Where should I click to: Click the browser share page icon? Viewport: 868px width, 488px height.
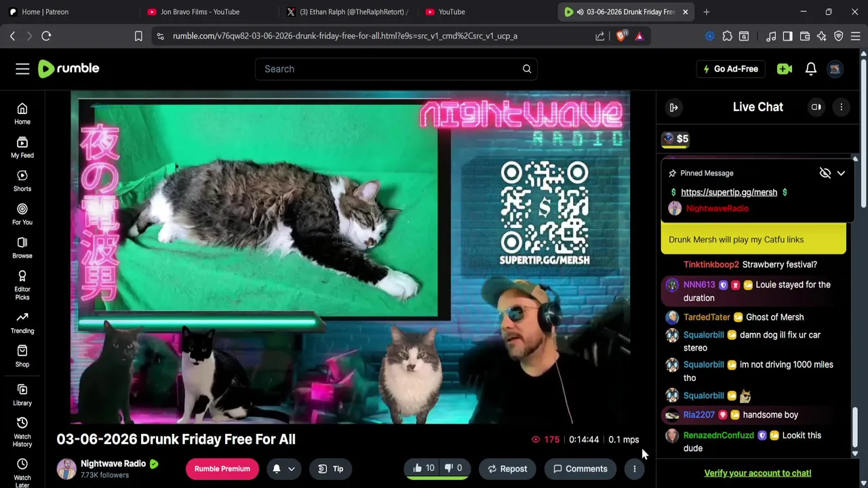coord(600,36)
